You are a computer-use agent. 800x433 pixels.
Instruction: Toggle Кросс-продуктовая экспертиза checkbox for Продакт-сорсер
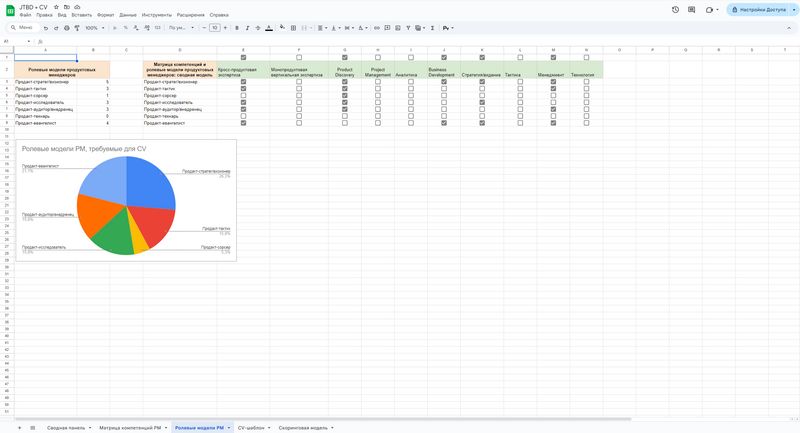(x=243, y=95)
